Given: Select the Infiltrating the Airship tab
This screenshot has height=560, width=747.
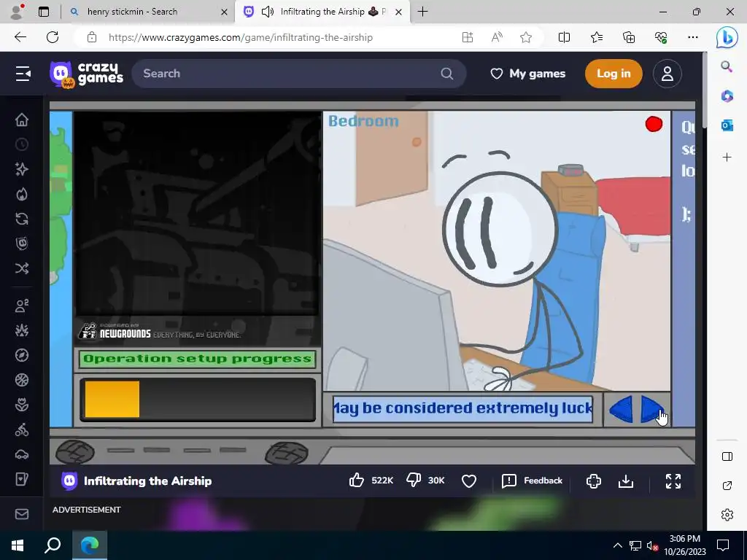Looking at the screenshot, I should click(322, 12).
